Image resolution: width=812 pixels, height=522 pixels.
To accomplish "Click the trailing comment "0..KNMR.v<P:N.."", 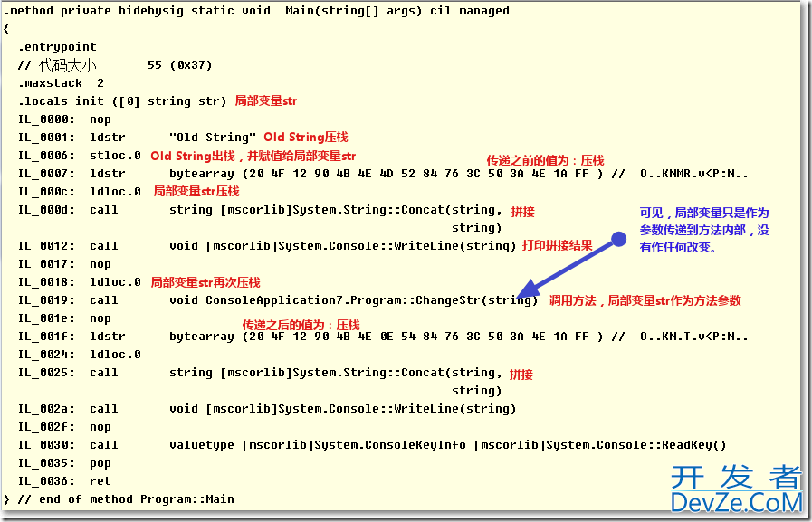I will (x=694, y=174).
